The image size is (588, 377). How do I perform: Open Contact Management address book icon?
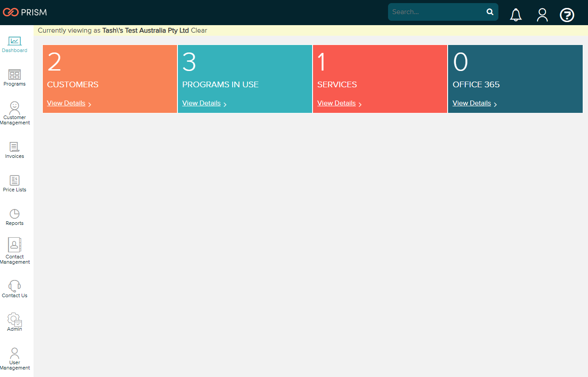(15, 245)
